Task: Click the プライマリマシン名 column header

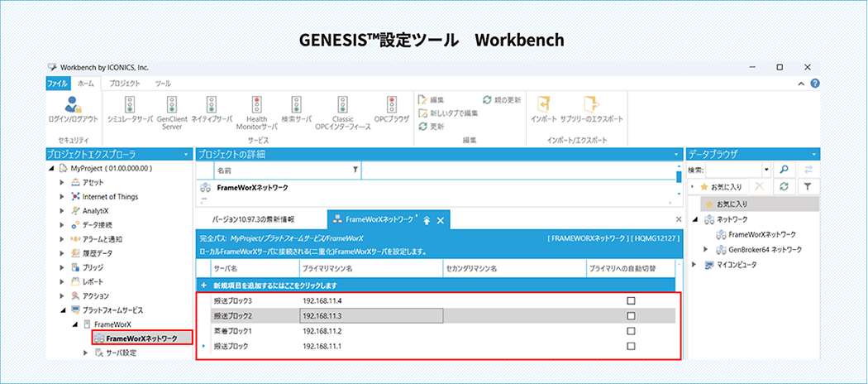Action: [x=370, y=269]
